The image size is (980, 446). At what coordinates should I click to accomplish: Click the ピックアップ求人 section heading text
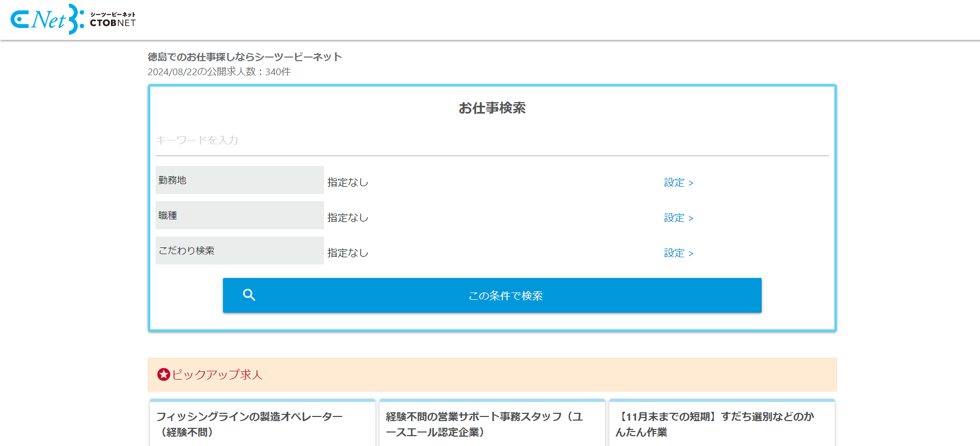pyautogui.click(x=217, y=374)
